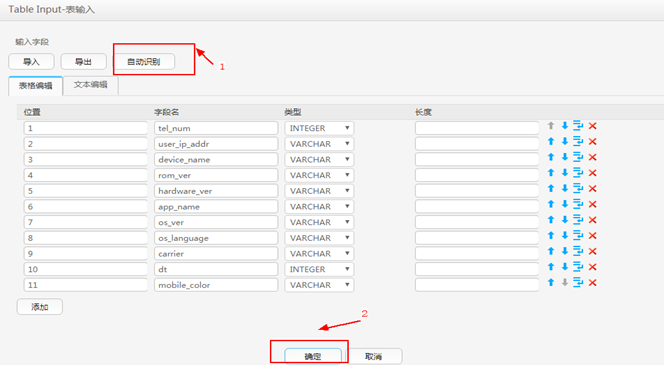Image resolution: width=664 pixels, height=365 pixels.
Task: Open the type dropdown for device_name
Action: point(319,159)
